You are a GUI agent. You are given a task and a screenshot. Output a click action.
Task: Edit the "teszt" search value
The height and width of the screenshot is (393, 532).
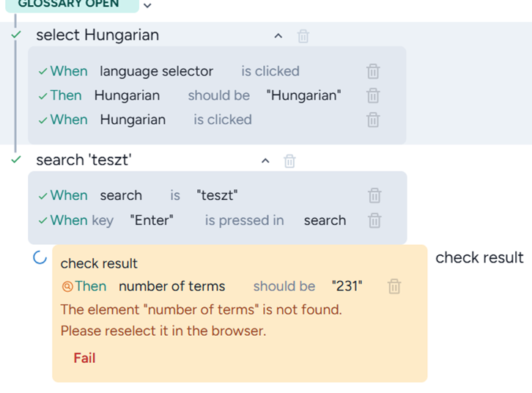(x=217, y=196)
